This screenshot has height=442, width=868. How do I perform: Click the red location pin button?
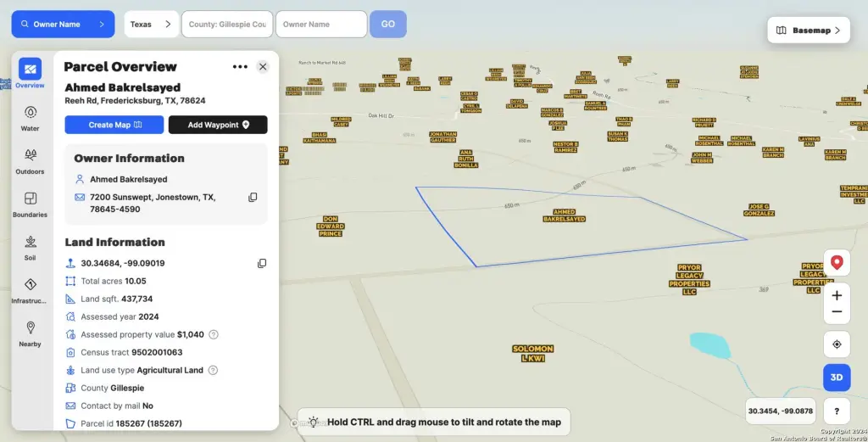tap(837, 262)
